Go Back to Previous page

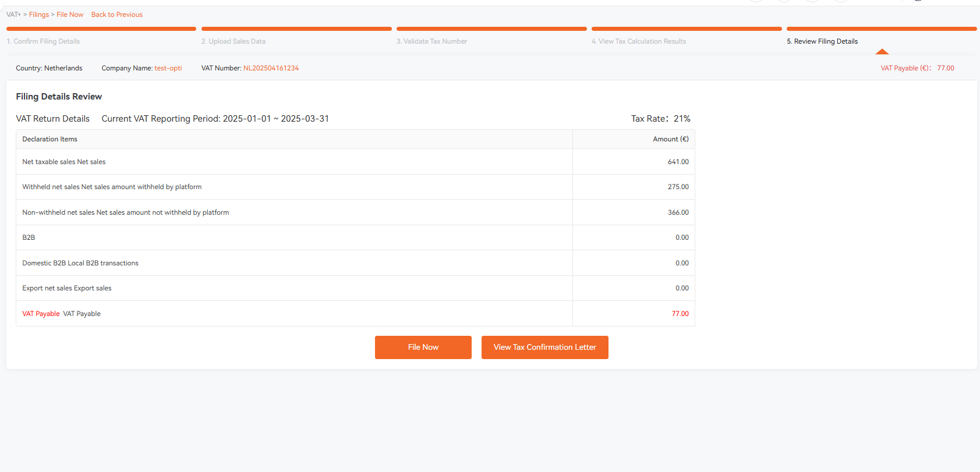pos(116,15)
